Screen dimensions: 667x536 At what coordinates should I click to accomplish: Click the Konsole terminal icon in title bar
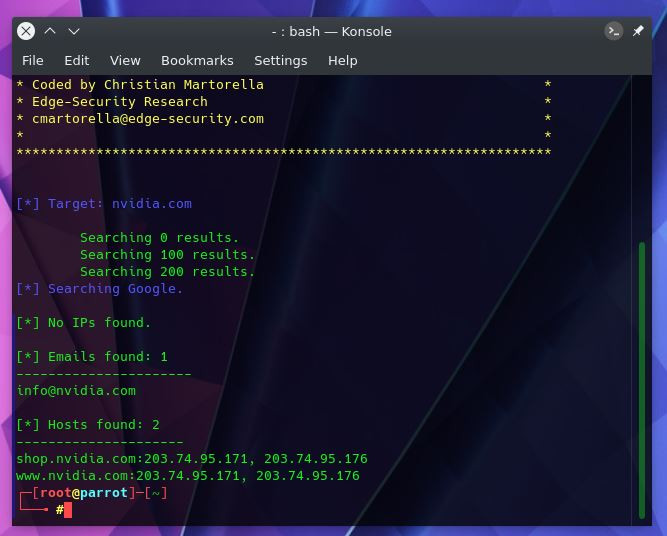[613, 31]
